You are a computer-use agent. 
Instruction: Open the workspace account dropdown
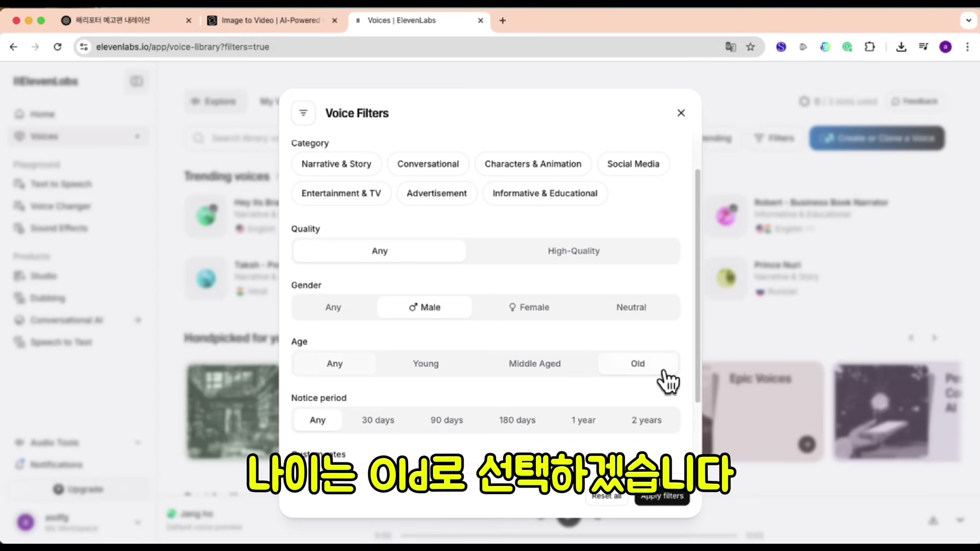pos(137,523)
